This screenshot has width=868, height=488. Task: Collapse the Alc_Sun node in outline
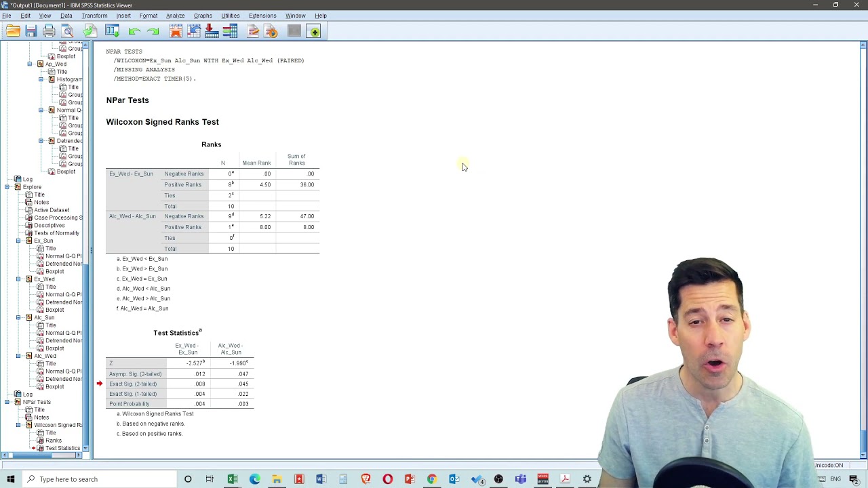point(18,317)
